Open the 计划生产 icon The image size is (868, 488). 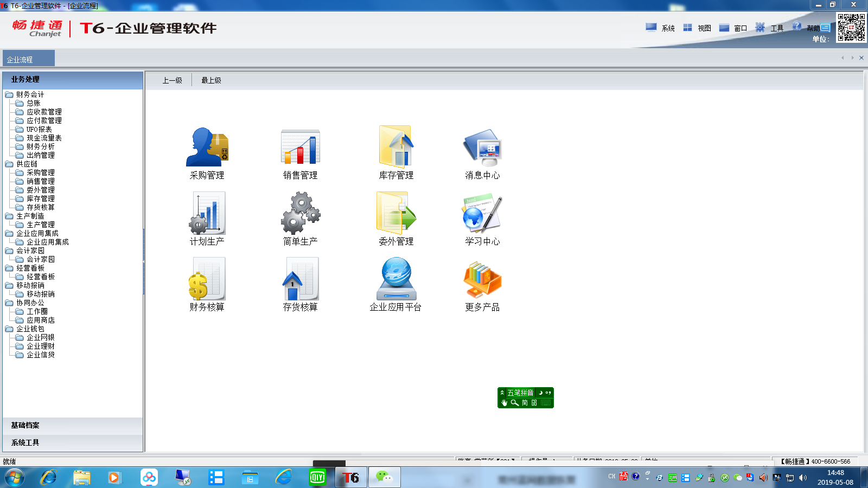pos(207,213)
